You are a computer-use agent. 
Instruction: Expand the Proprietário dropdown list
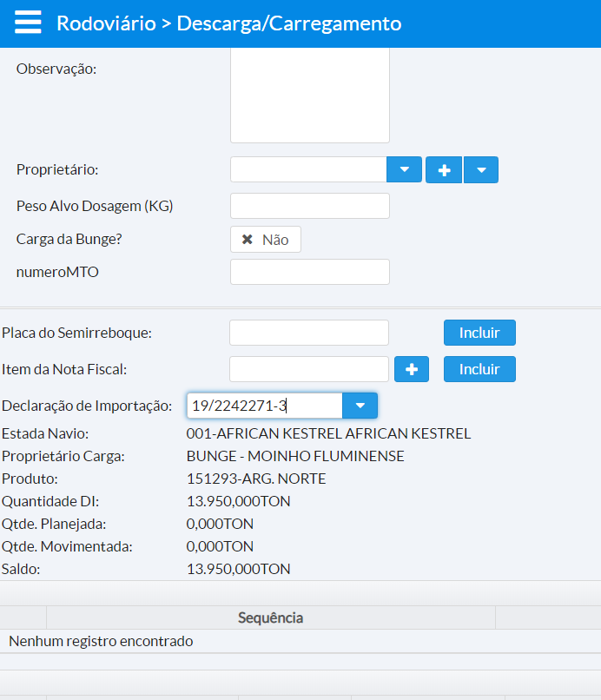pos(404,170)
